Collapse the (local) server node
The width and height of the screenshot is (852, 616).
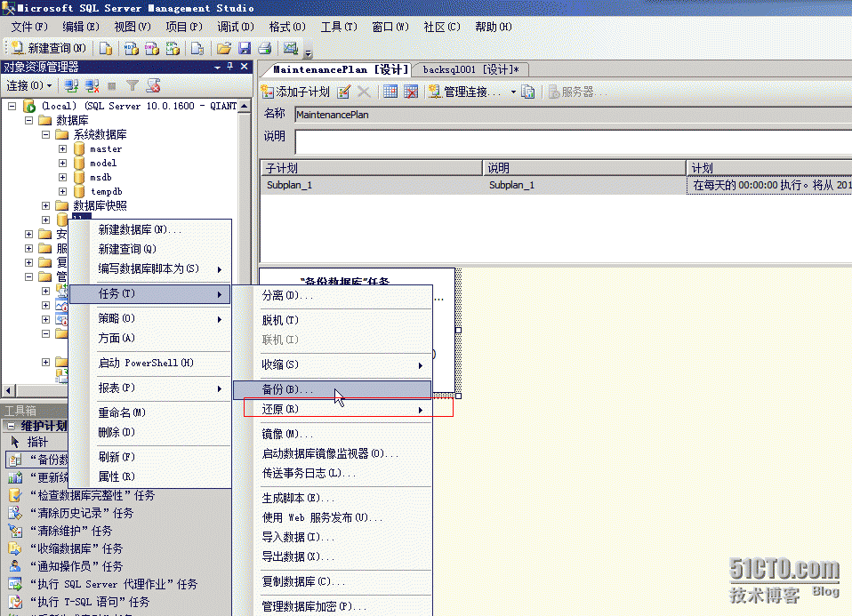[x=12, y=106]
